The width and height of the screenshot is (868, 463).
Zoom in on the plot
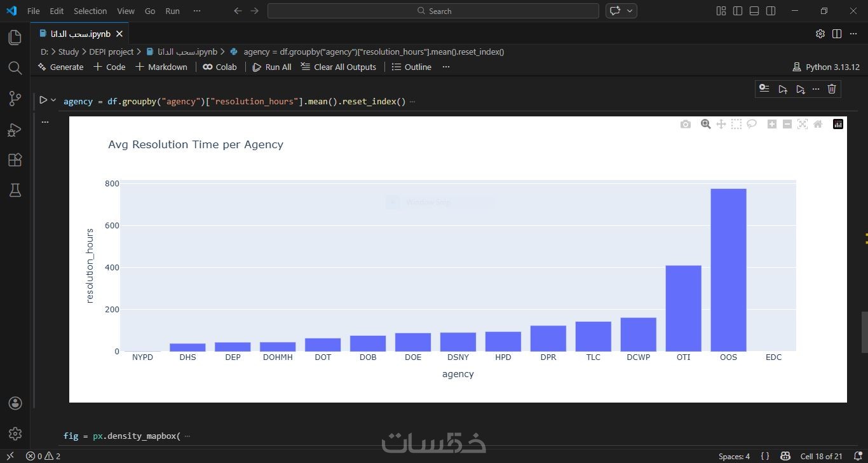pyautogui.click(x=771, y=124)
